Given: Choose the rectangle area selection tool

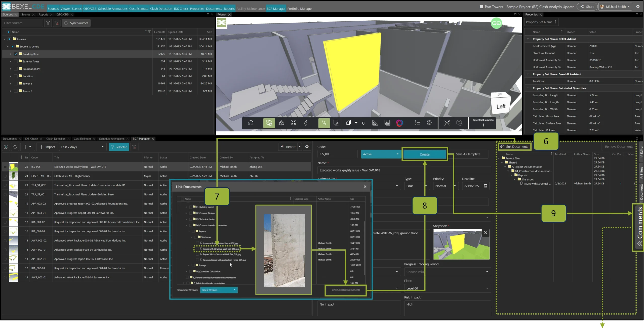Looking at the screenshot, I should coord(336,123).
